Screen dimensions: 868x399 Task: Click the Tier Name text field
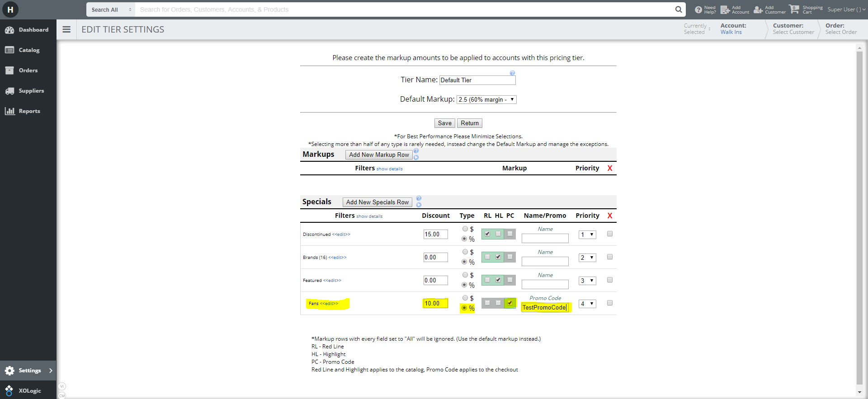tap(477, 80)
